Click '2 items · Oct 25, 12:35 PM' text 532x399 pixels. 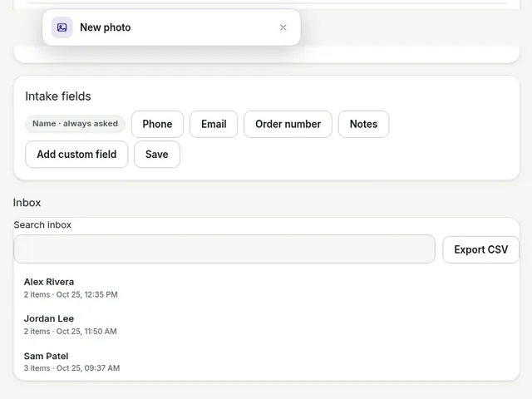click(x=71, y=294)
